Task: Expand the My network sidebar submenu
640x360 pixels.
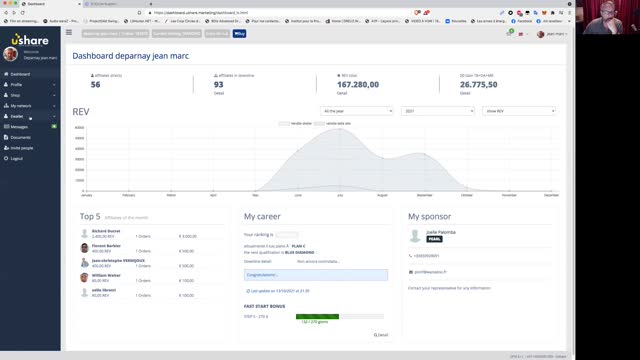Action: click(x=30, y=106)
